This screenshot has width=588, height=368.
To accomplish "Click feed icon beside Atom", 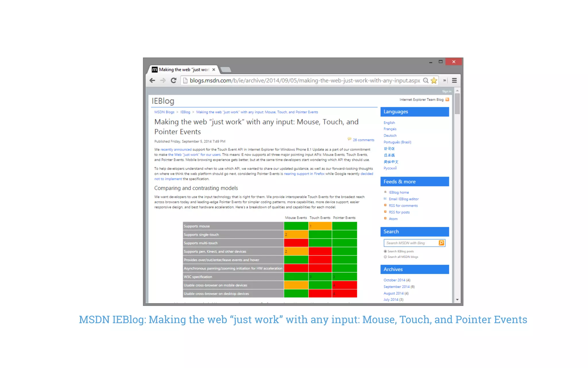I will [x=385, y=218].
